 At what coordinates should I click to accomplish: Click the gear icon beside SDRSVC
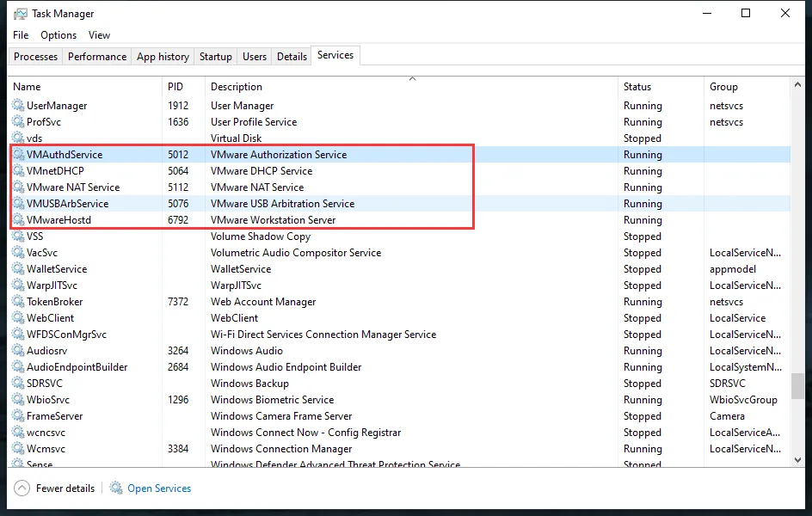(x=18, y=383)
